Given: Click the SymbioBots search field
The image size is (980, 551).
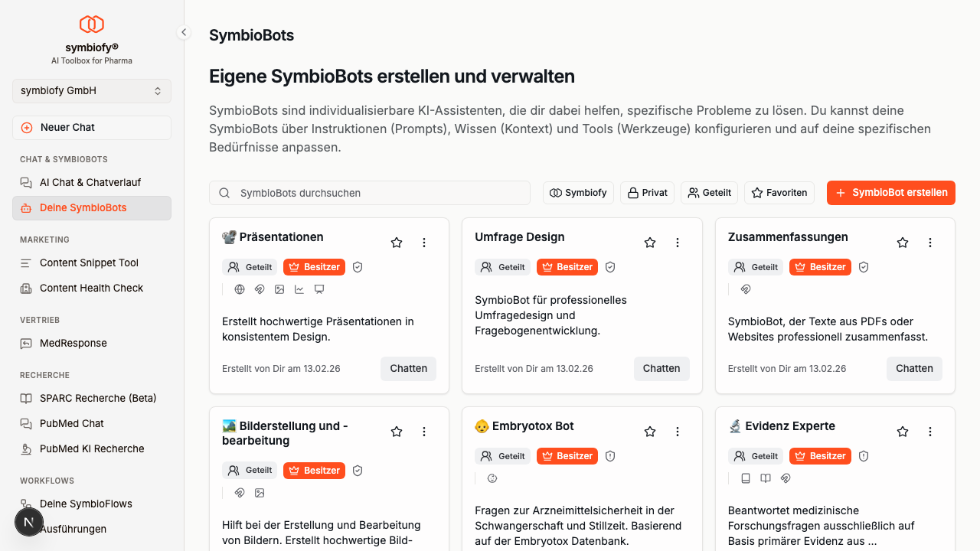Looking at the screenshot, I should tap(370, 193).
